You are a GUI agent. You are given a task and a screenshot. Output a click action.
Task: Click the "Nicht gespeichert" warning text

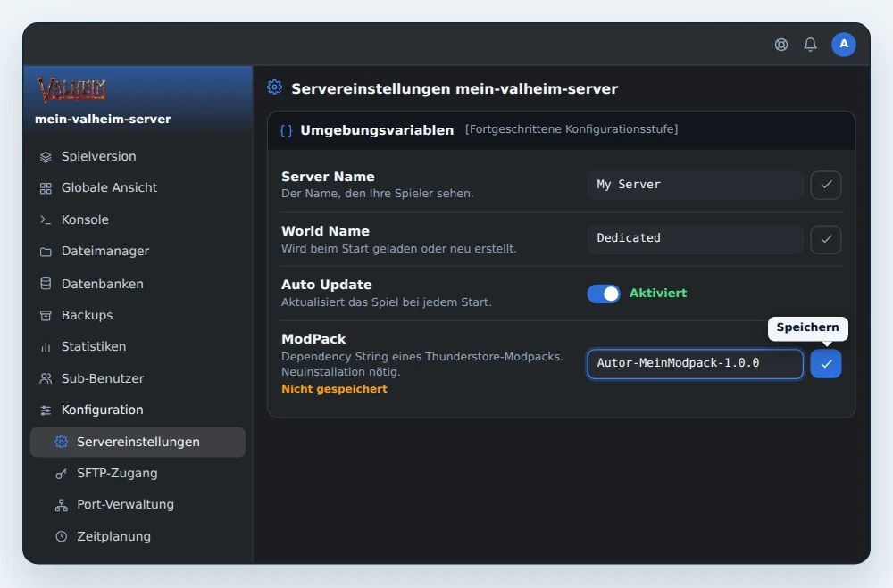pos(334,389)
